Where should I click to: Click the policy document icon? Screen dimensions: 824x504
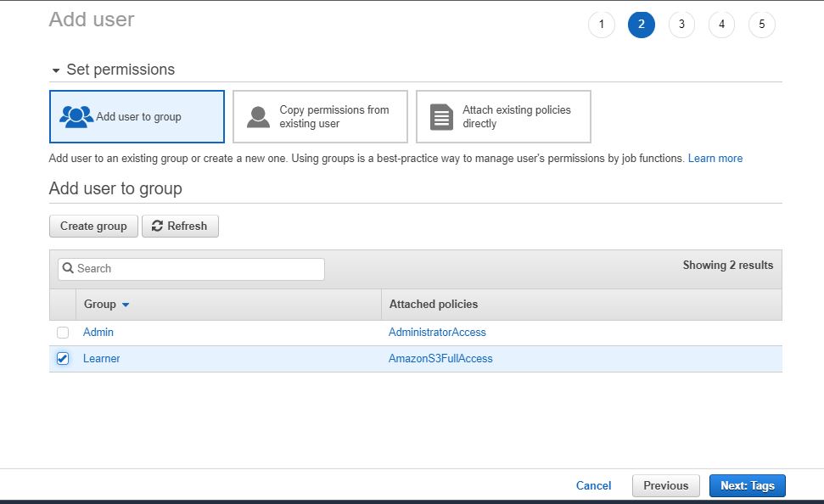441,116
